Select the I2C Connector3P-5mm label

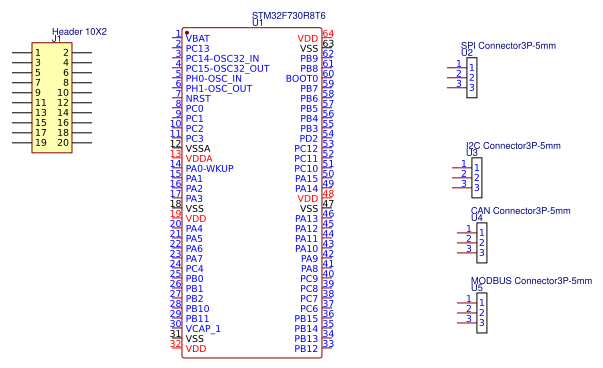(x=513, y=146)
